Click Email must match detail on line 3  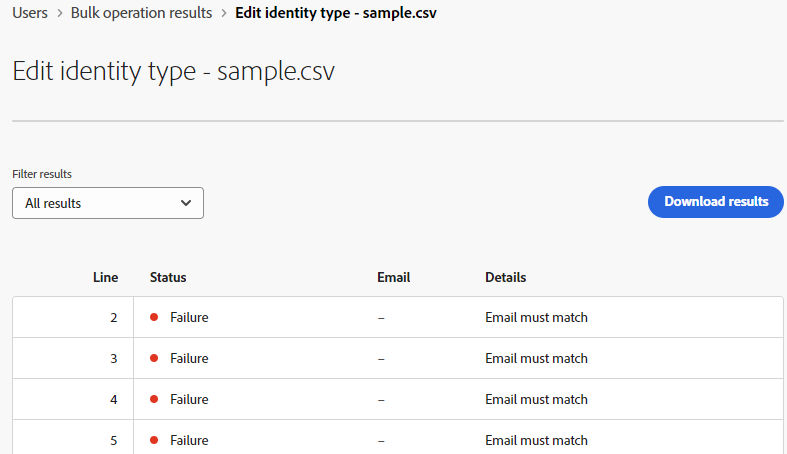536,358
